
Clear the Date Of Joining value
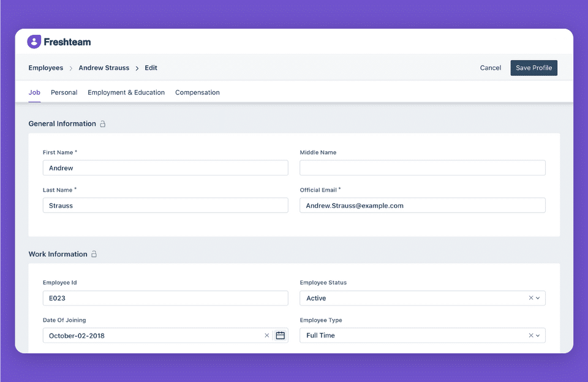pos(266,335)
